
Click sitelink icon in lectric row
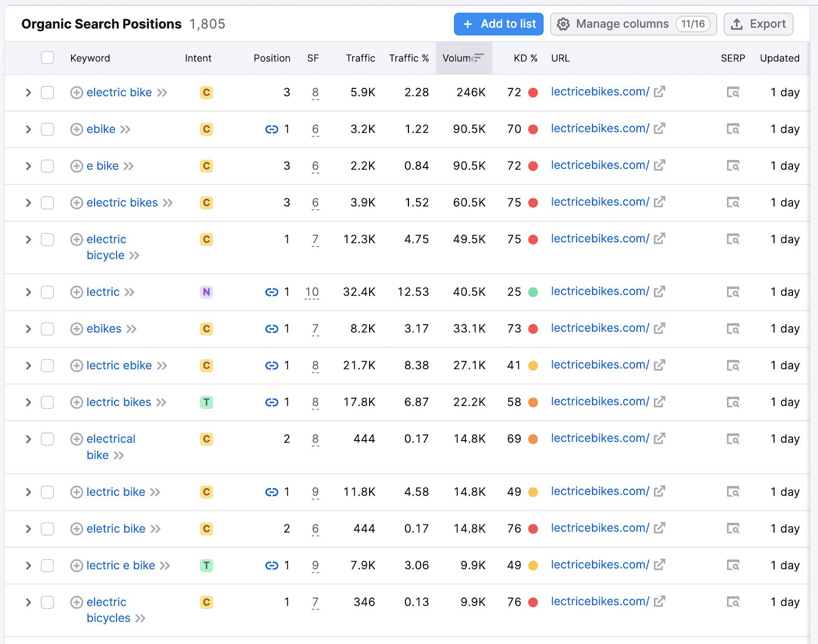coord(271,292)
